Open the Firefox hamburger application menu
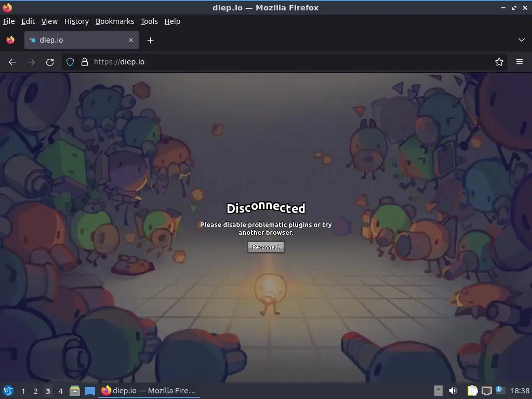 [520, 62]
